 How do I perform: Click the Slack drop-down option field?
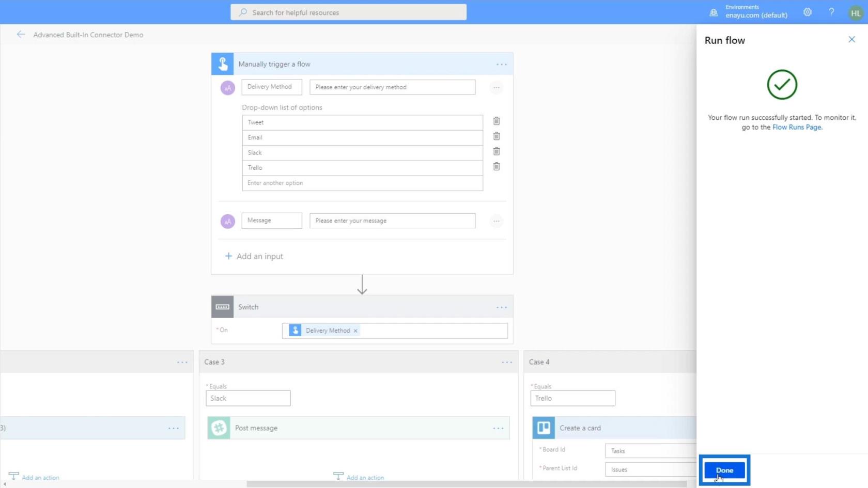363,152
